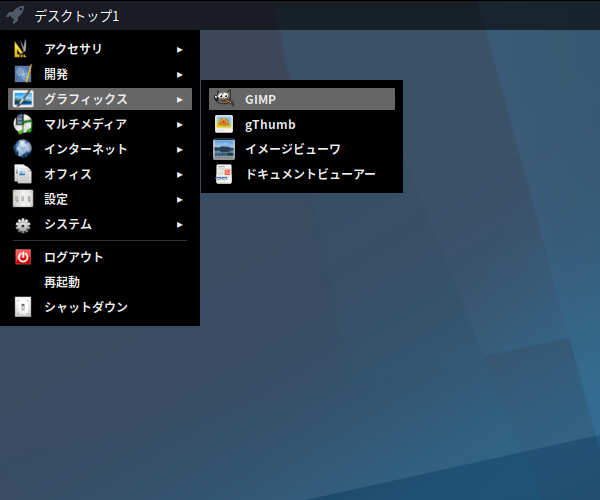Open the 開発 menu entry
Image resolution: width=600 pixels, height=500 pixels.
tap(100, 74)
